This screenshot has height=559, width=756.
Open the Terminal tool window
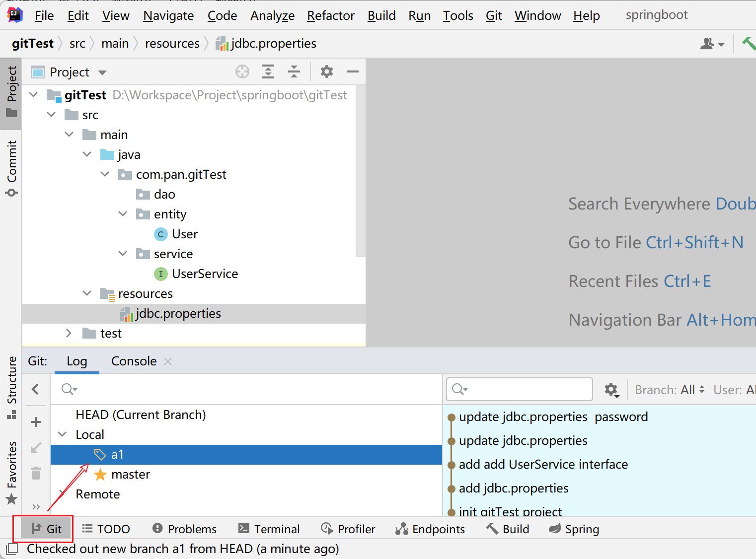click(x=269, y=529)
